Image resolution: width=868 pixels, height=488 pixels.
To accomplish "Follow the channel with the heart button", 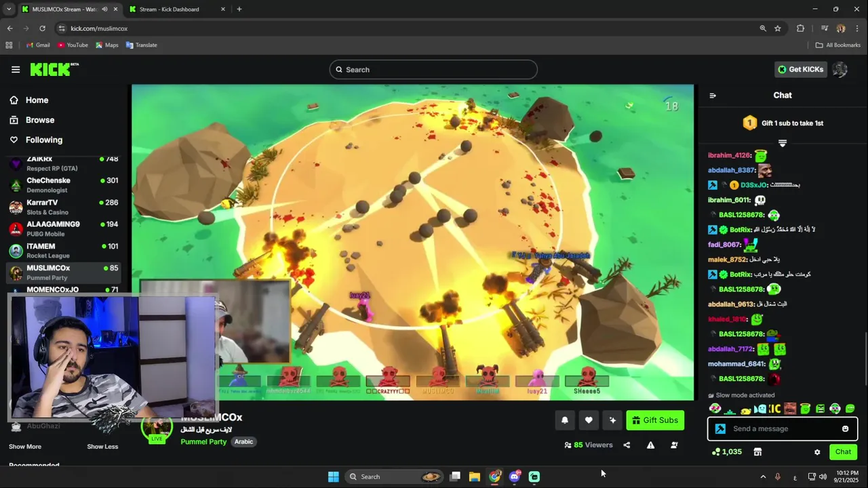I will (x=589, y=420).
